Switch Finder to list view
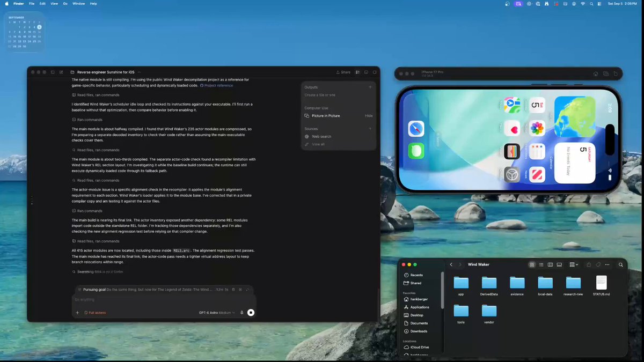This screenshot has width=644, height=362. (x=541, y=264)
